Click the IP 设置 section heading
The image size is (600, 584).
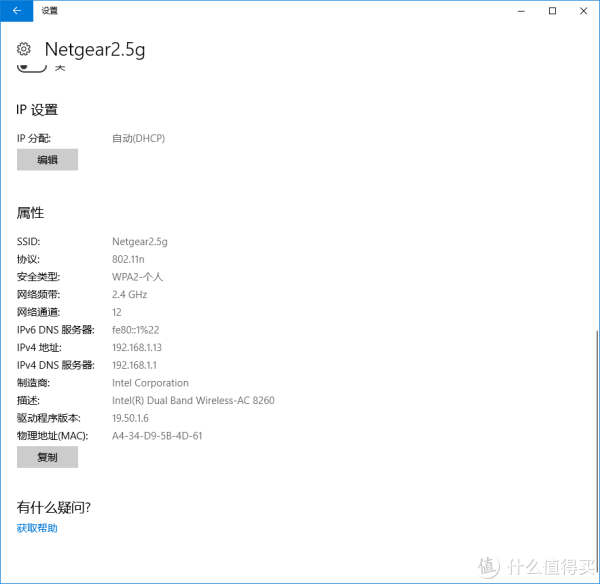[x=37, y=110]
